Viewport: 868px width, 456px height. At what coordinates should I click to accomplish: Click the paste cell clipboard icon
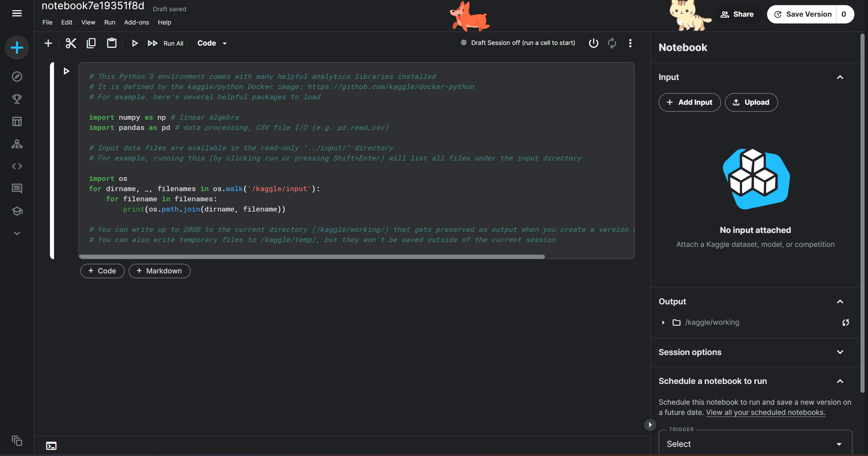[x=111, y=43]
